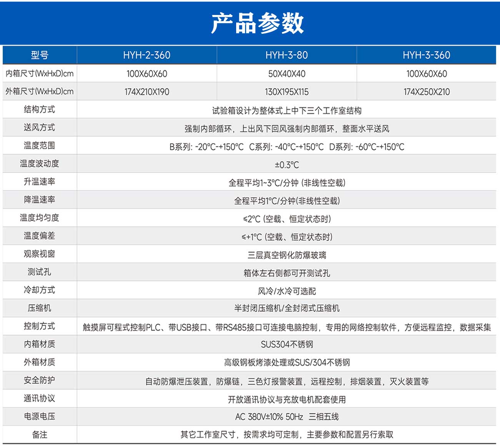
Task: Select the 型号 header cell
Action: pyautogui.click(x=40, y=55)
